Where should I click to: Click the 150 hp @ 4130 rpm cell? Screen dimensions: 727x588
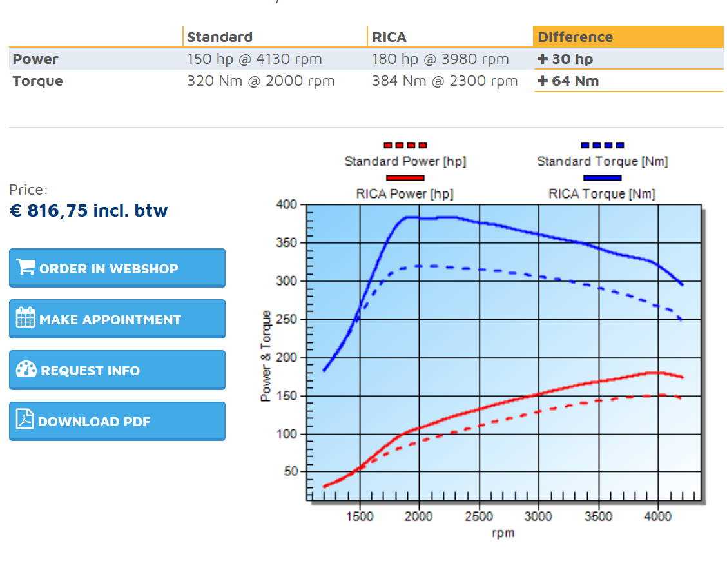point(255,59)
